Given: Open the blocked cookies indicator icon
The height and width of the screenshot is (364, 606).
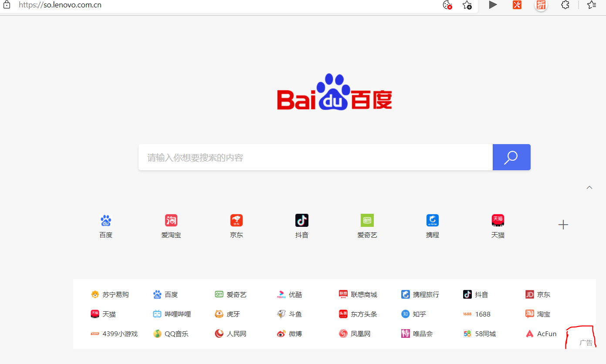Looking at the screenshot, I should pos(447,5).
